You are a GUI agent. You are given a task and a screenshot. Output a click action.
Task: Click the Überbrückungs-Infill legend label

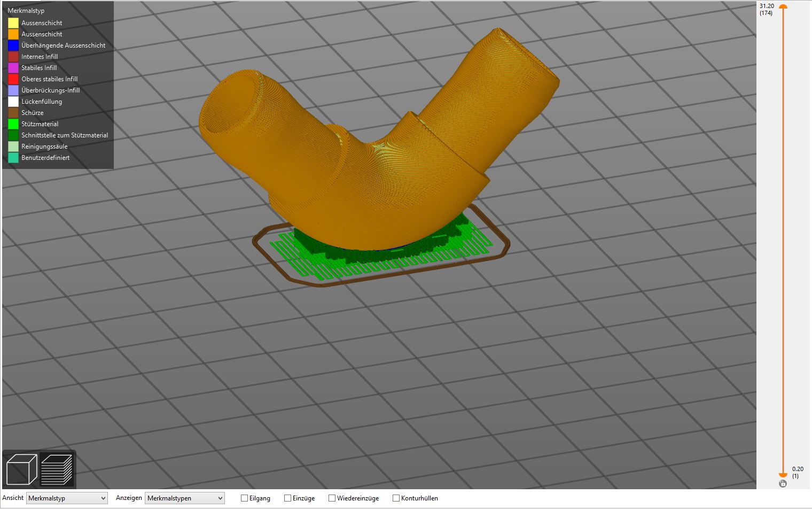pyautogui.click(x=51, y=90)
